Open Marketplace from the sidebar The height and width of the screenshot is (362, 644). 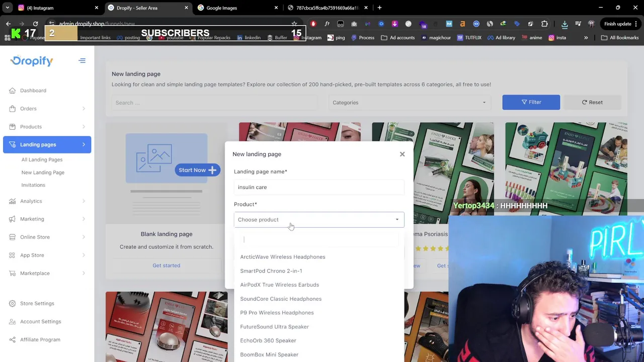pos(35,274)
